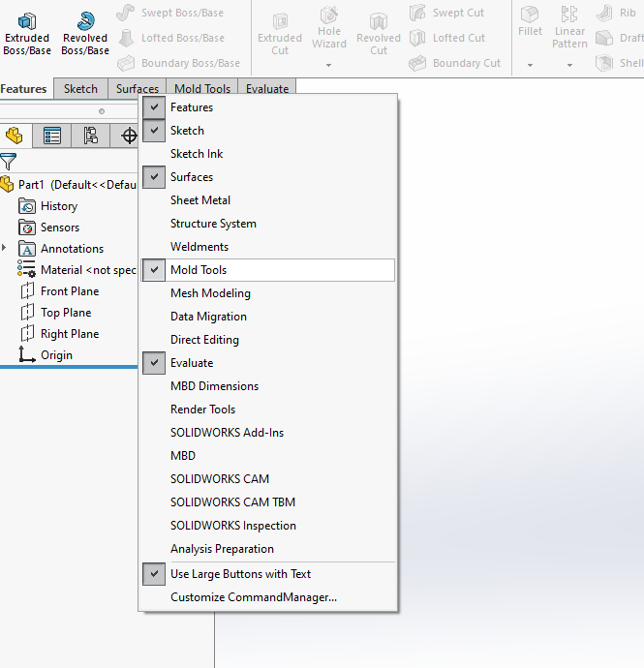Enable the Direct Editing tab

click(267, 340)
